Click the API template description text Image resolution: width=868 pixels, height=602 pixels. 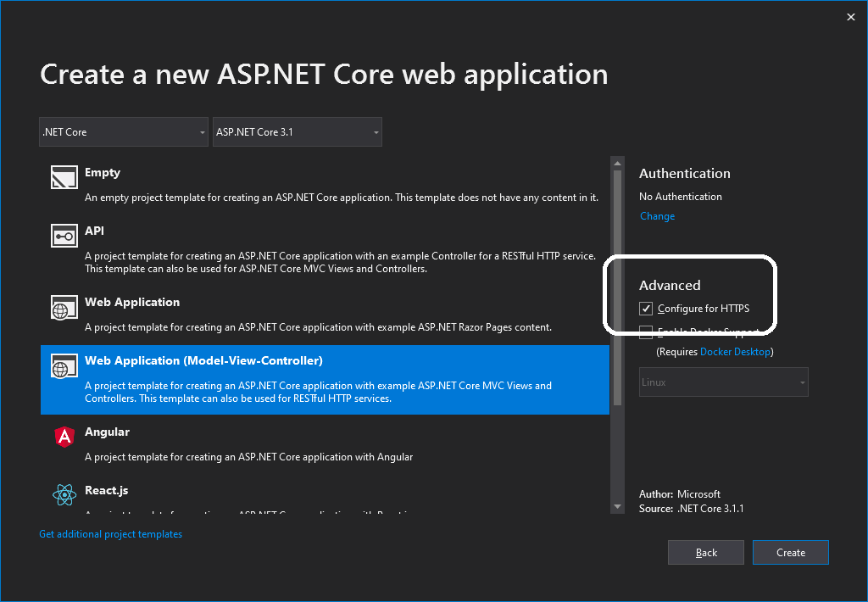tap(341, 263)
